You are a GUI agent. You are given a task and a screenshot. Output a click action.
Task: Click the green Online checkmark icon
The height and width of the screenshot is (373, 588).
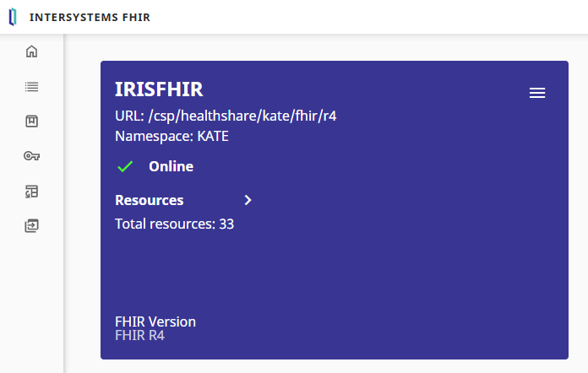point(125,167)
